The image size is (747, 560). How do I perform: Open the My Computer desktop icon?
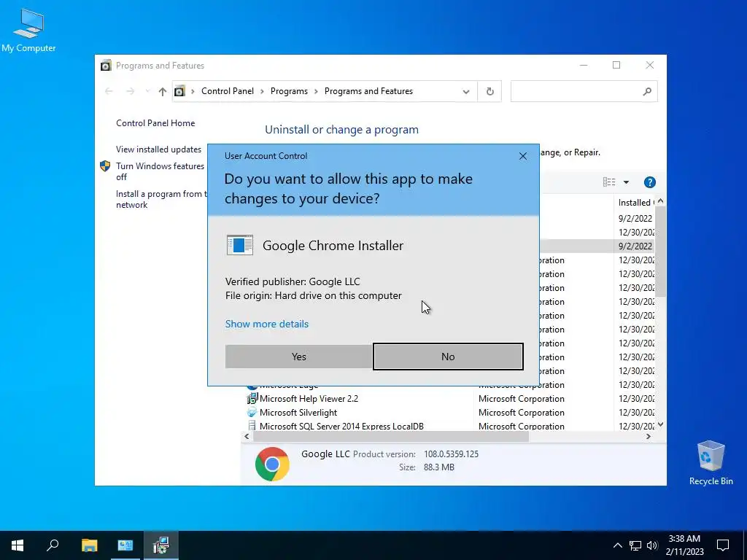coord(28,30)
